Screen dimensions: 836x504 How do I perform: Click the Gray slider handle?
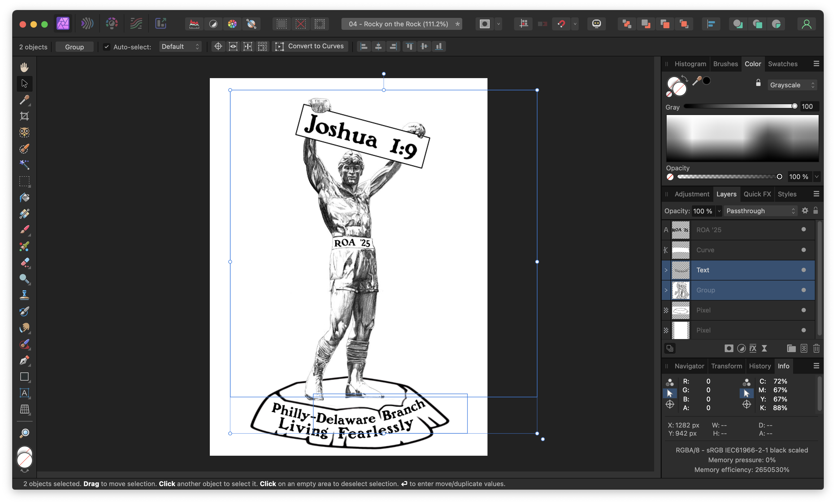coord(794,106)
